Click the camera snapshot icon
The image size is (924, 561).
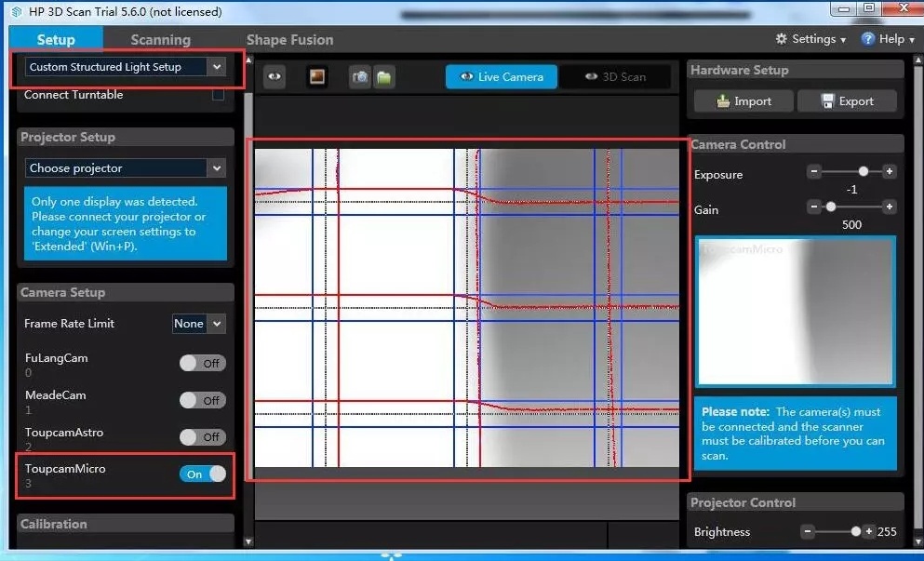[360, 77]
